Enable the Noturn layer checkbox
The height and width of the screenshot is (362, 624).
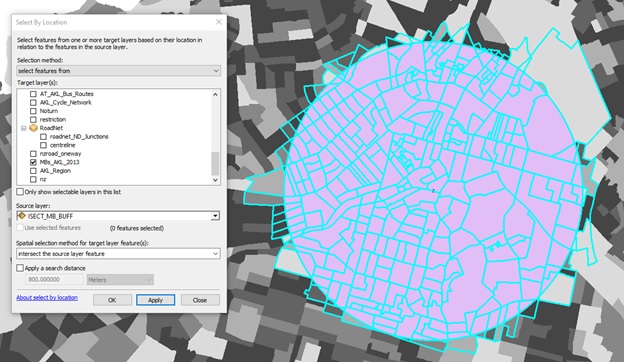click(33, 111)
